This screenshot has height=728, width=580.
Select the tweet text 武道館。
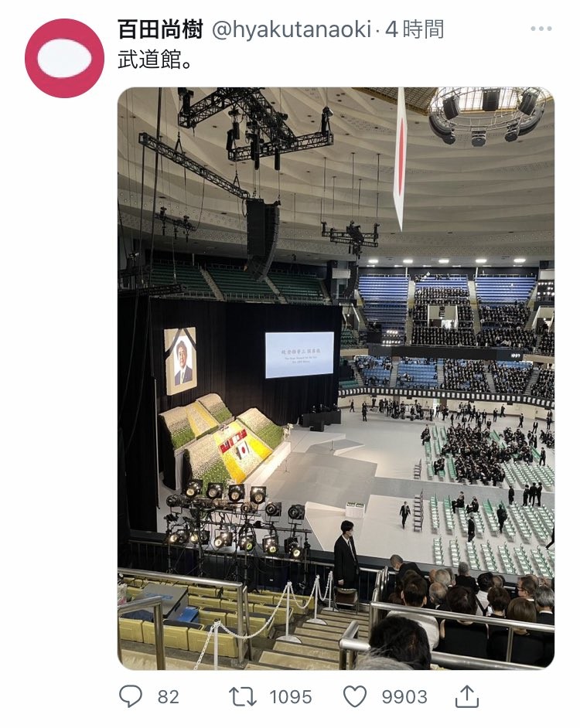click(x=155, y=60)
